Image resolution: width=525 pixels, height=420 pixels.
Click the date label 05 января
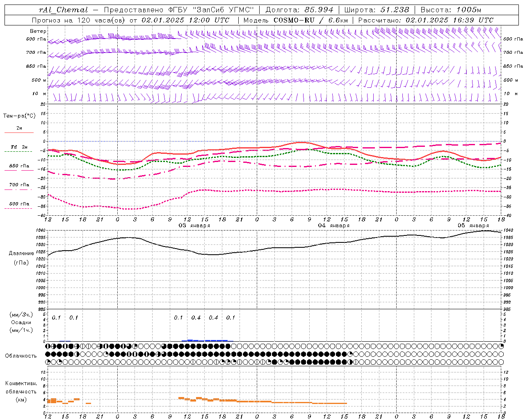(x=473, y=226)
